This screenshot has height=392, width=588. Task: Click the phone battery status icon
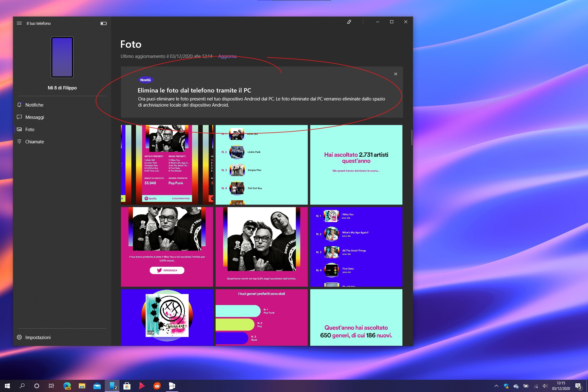coord(104,23)
